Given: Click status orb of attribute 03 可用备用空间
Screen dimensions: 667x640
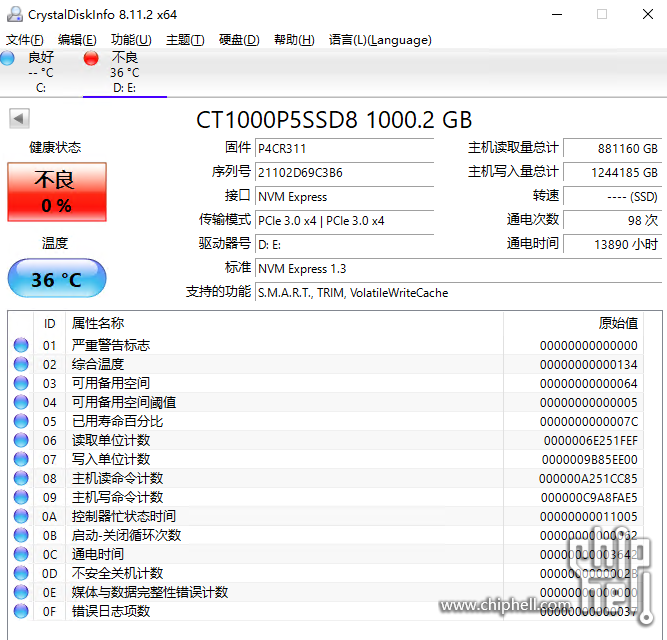Looking at the screenshot, I should [21, 383].
